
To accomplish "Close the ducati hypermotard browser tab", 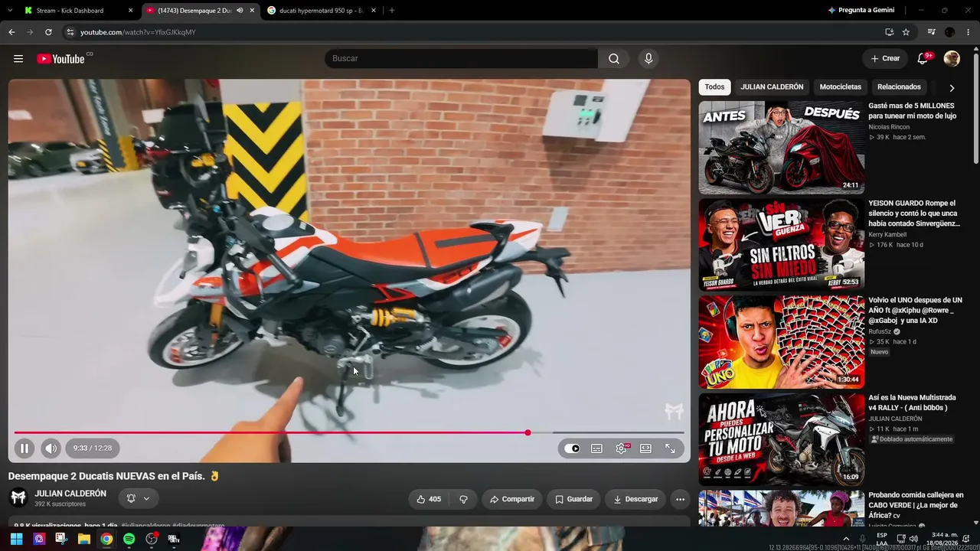I will tap(373, 11).
